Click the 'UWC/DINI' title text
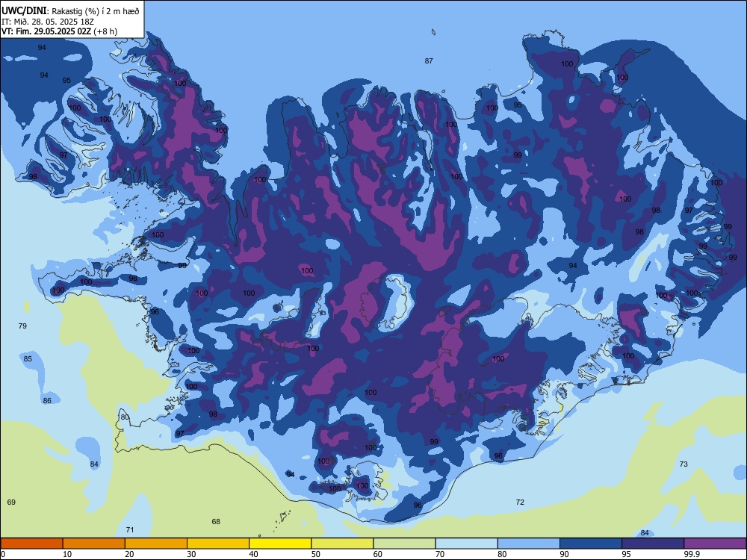The width and height of the screenshot is (747, 560). 24,10
